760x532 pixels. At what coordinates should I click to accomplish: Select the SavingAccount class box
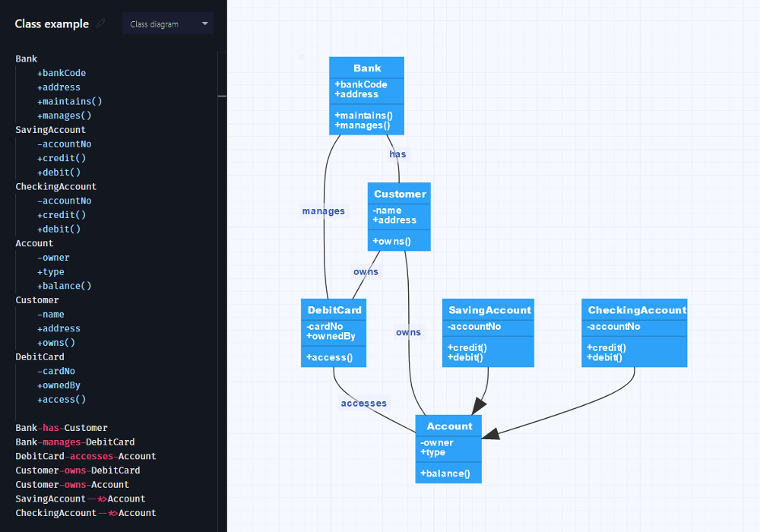488,333
